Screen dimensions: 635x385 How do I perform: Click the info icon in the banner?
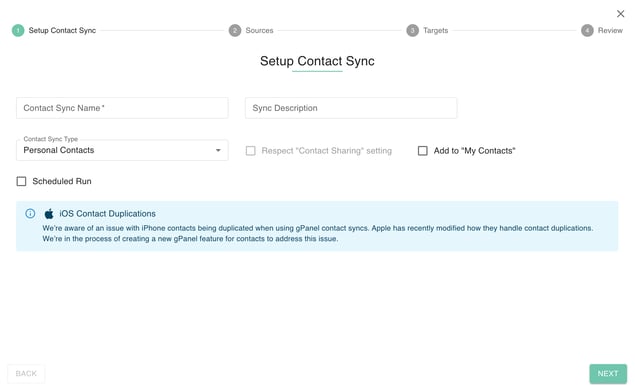point(30,213)
